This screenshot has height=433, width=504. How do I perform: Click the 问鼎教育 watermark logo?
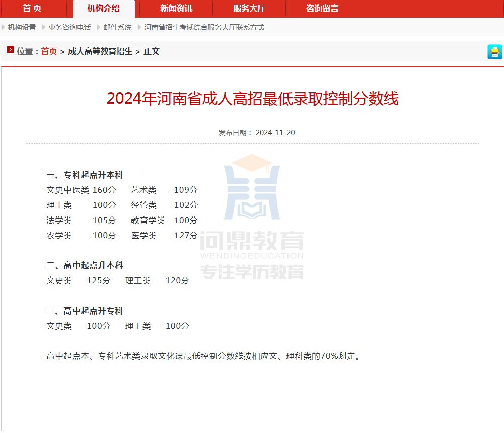click(252, 216)
